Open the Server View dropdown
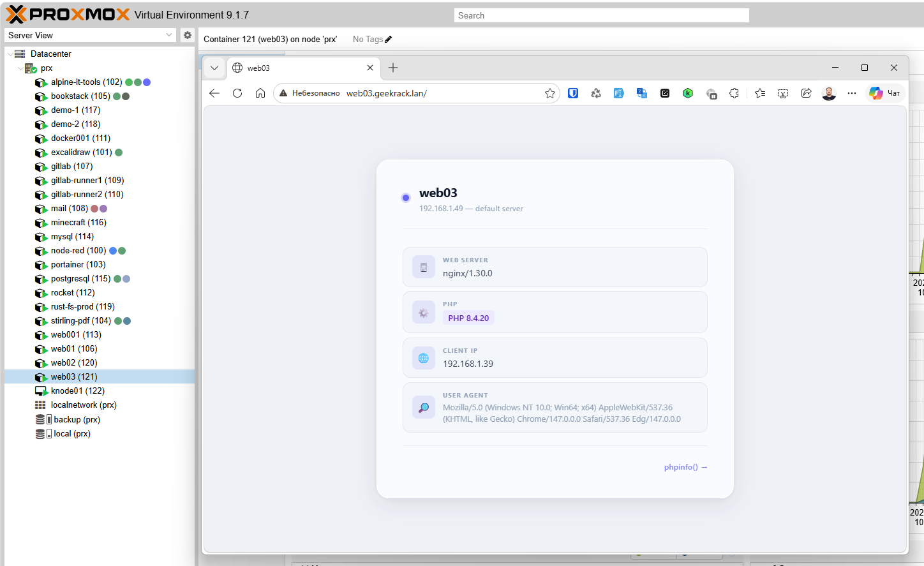The height and width of the screenshot is (566, 924). (90, 35)
